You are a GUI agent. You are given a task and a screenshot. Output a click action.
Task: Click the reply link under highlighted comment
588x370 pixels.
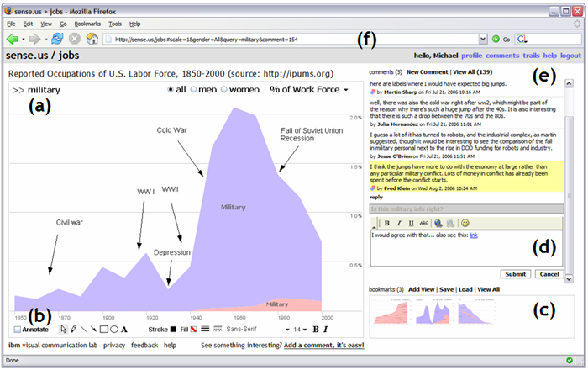point(375,197)
